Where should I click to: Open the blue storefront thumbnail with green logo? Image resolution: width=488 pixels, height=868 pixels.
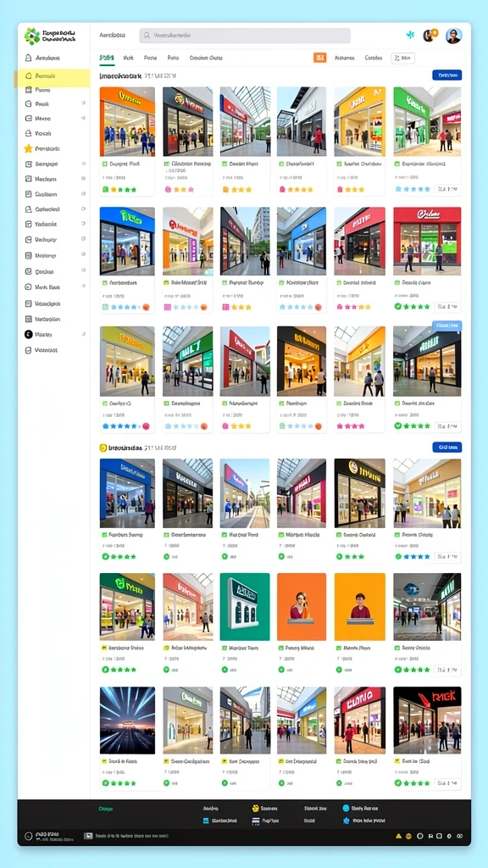pos(127,241)
